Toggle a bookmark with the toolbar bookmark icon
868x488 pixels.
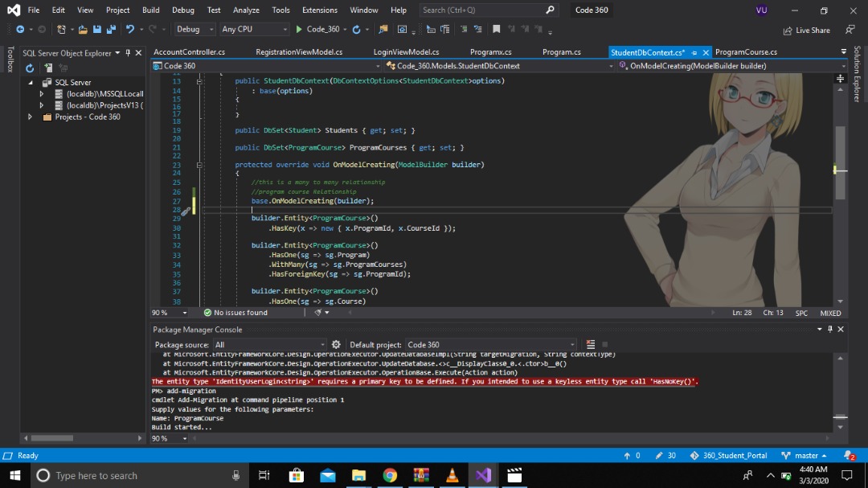[496, 30]
